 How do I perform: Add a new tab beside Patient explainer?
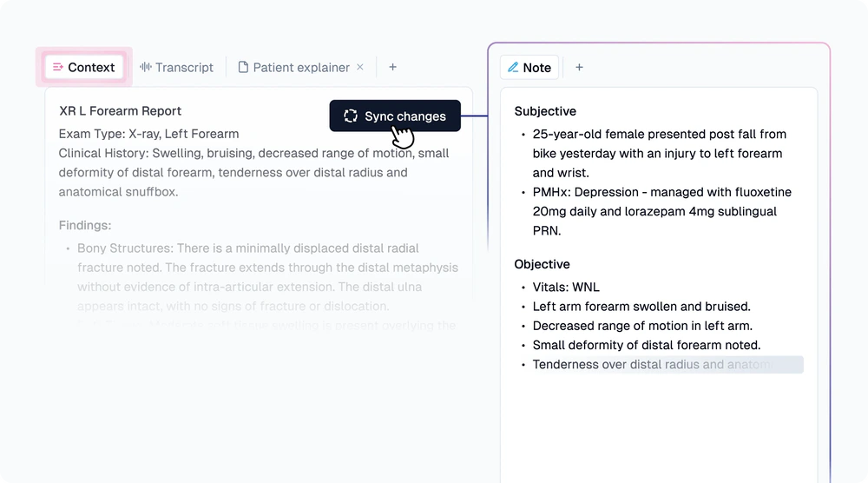click(x=392, y=68)
